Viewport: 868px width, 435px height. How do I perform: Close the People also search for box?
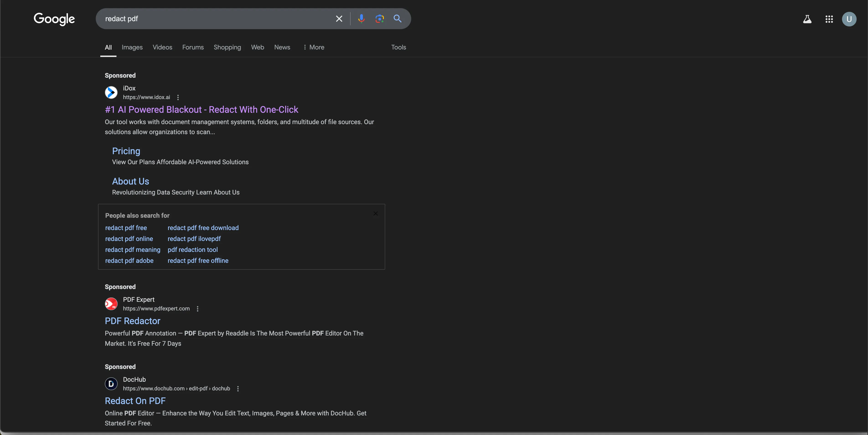click(375, 213)
